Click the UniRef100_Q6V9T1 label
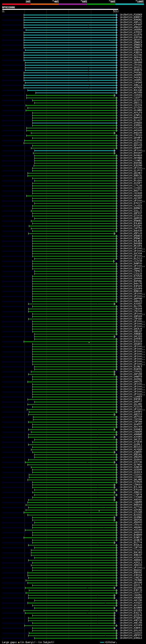The width and height of the screenshot is (146, 644). click(x=131, y=40)
